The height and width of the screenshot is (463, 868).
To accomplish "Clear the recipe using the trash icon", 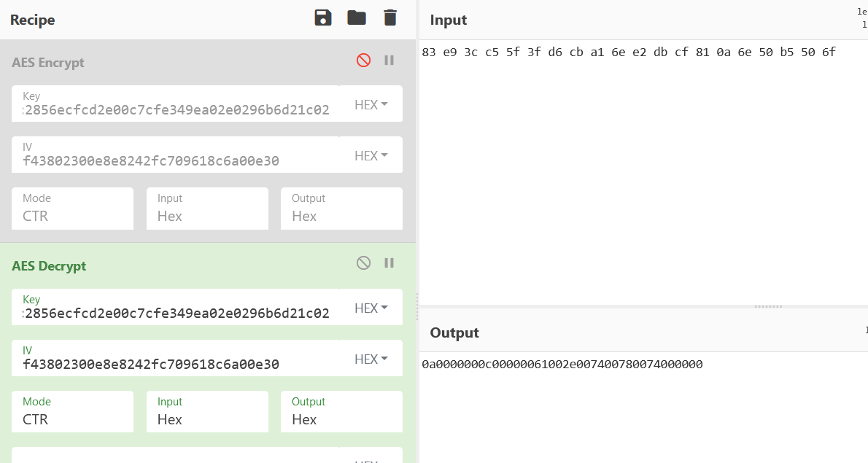I will pos(390,17).
